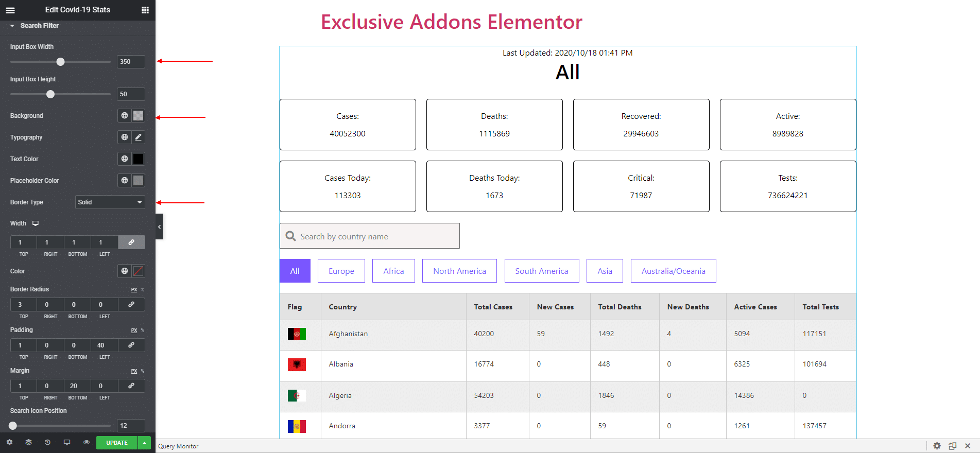Click Query Monitor pop-out position icon
Viewport: 980px width, 453px height.
pos(952,446)
